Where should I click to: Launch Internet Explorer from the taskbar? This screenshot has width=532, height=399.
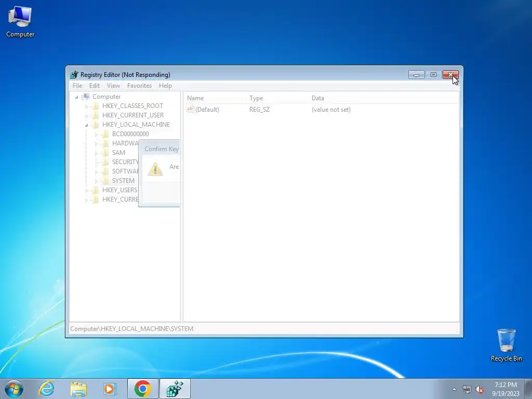tap(46, 389)
